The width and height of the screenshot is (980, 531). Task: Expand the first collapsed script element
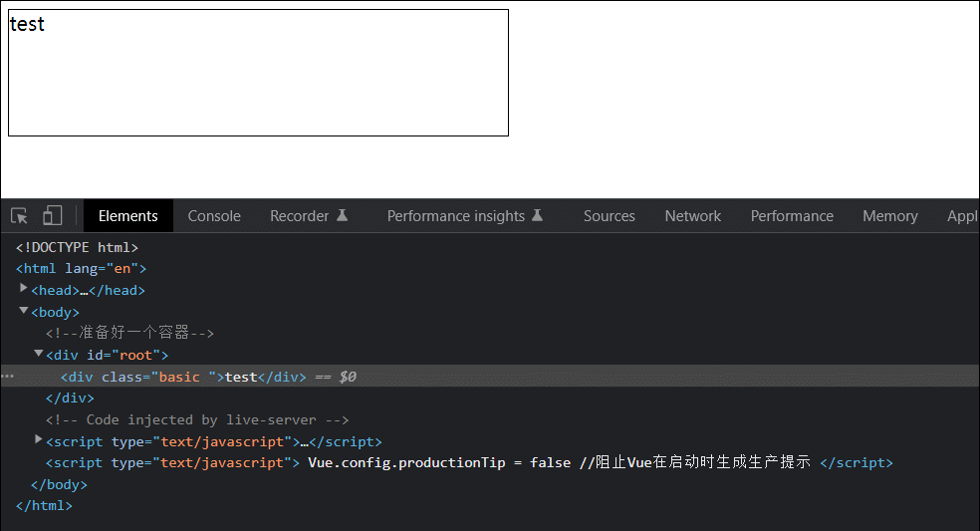click(x=39, y=439)
